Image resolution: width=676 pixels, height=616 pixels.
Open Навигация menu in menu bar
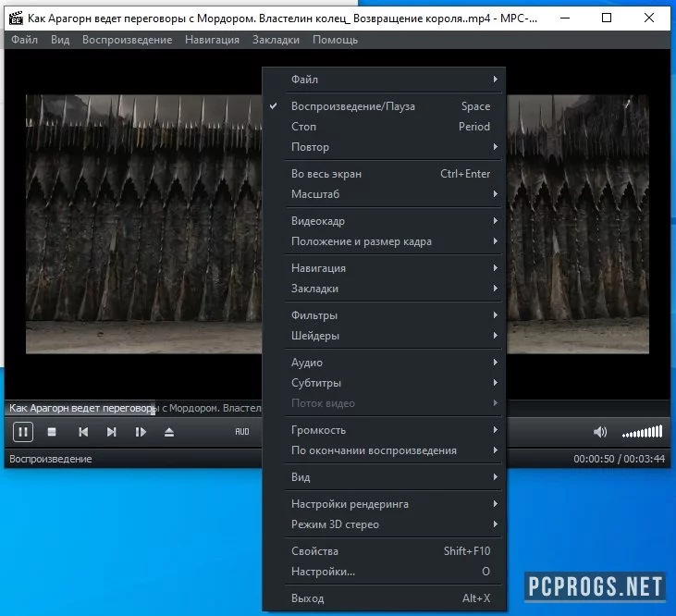click(212, 40)
